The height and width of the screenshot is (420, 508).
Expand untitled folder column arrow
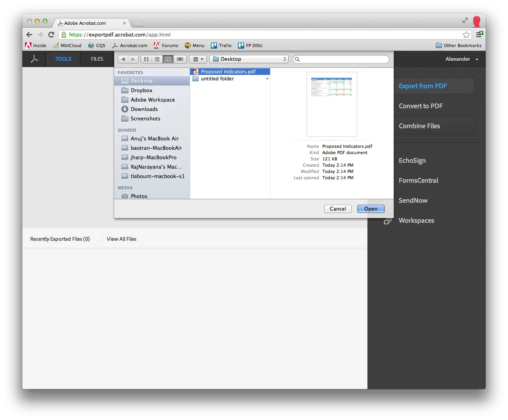coord(267,78)
